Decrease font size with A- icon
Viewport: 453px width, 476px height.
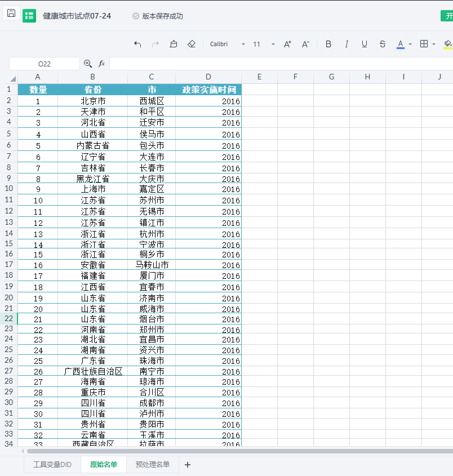pyautogui.click(x=305, y=45)
